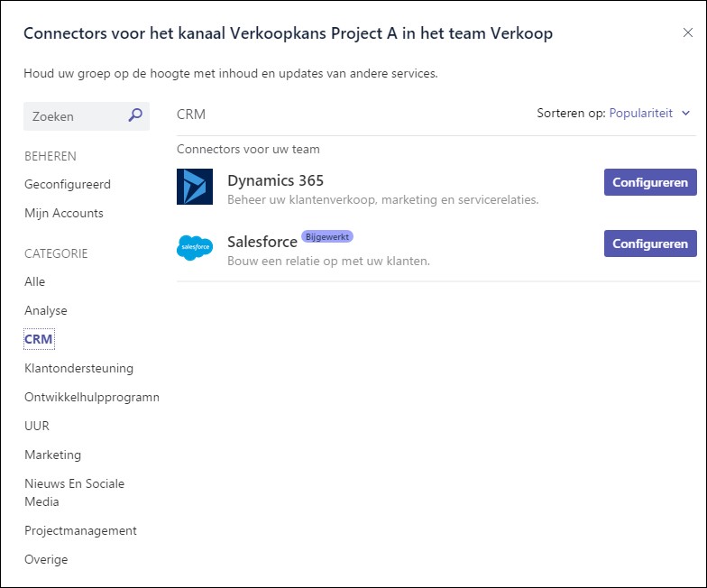Click the Dynamics 365 description text
Image resolution: width=707 pixels, height=588 pixels.
[x=383, y=200]
